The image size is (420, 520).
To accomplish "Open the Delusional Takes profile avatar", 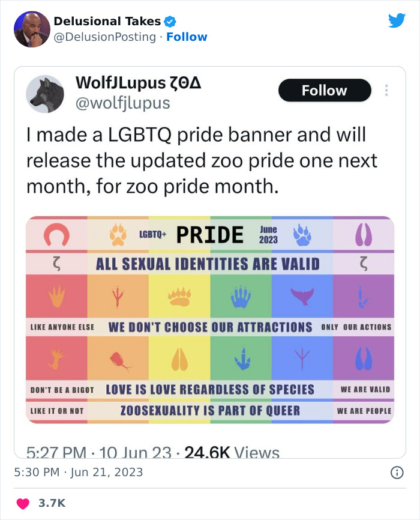I will [x=31, y=29].
